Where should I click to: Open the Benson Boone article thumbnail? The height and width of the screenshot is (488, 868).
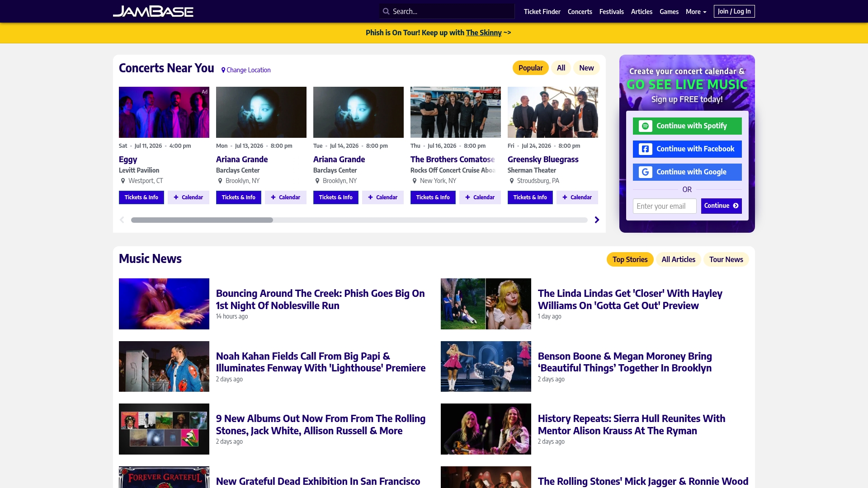(x=486, y=366)
